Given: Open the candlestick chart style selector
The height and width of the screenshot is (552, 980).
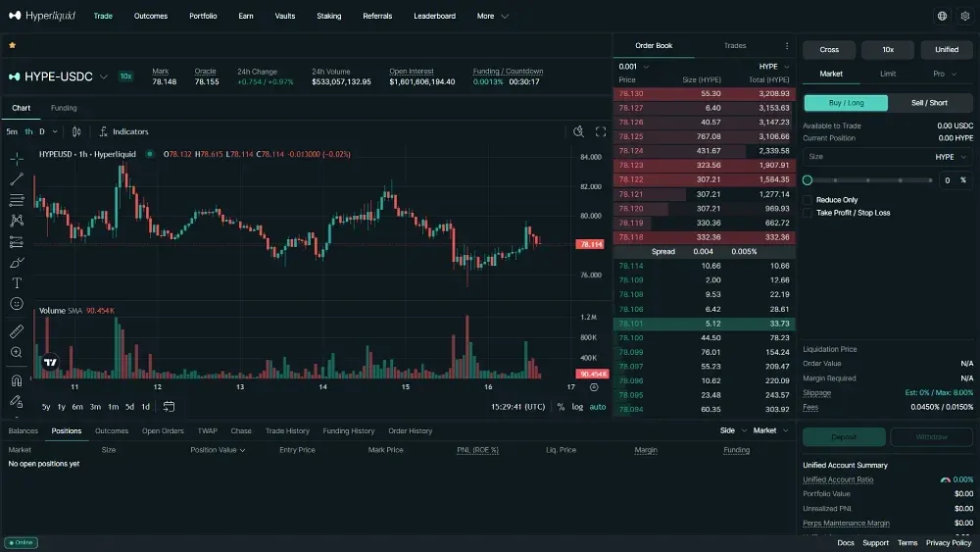Looking at the screenshot, I should tap(76, 132).
